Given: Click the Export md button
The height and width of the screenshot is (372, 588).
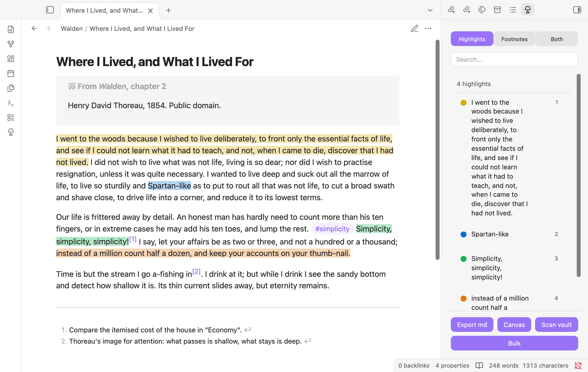Looking at the screenshot, I should pos(472,325).
